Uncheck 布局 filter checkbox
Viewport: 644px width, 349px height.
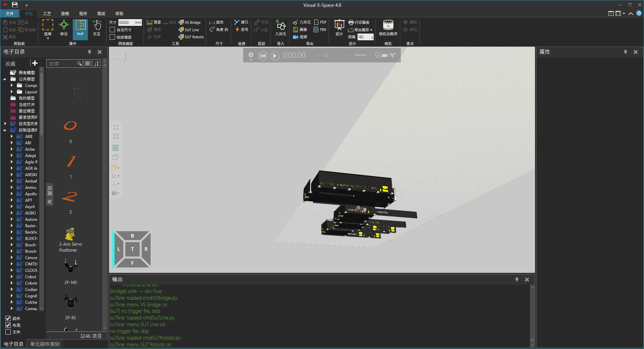point(8,325)
